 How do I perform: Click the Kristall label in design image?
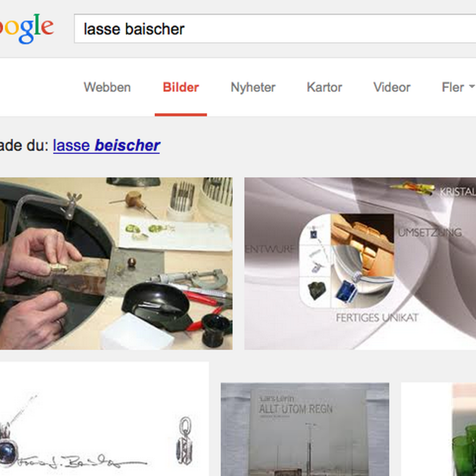click(x=458, y=192)
